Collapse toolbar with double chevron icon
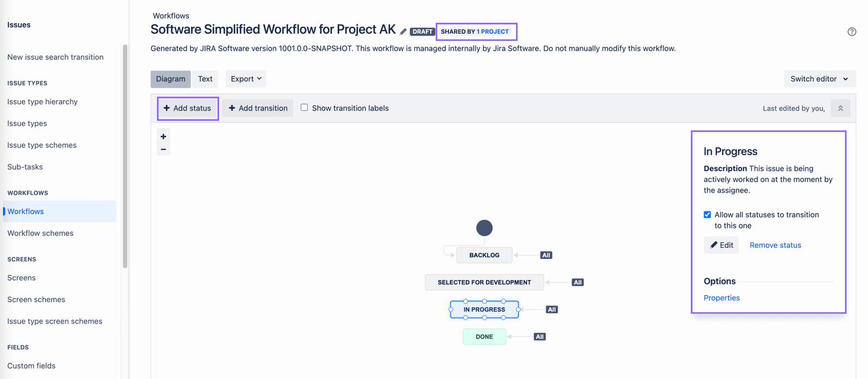This screenshot has width=868, height=379. coord(840,108)
